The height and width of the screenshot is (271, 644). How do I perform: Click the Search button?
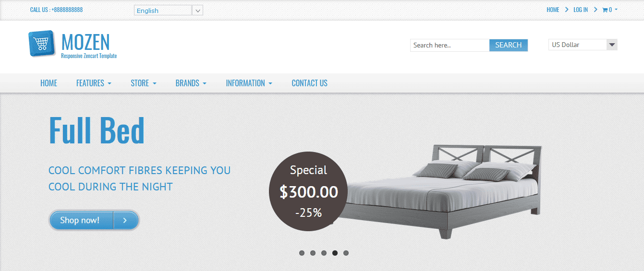tap(509, 45)
